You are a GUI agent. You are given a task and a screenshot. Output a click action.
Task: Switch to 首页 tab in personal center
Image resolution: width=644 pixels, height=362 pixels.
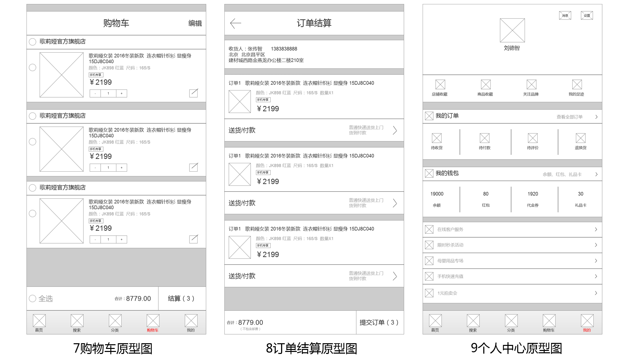435,321
